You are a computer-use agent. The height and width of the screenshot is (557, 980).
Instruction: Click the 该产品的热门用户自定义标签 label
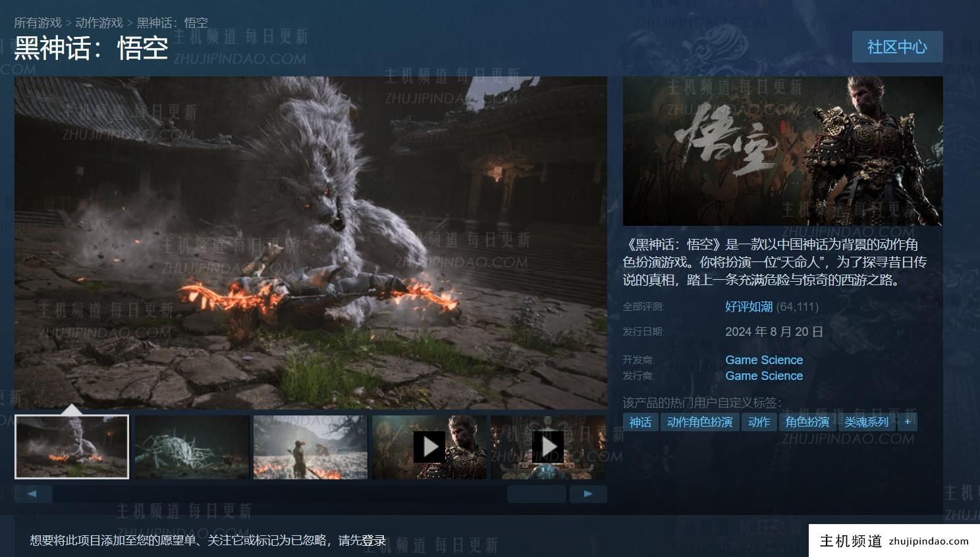click(x=702, y=402)
